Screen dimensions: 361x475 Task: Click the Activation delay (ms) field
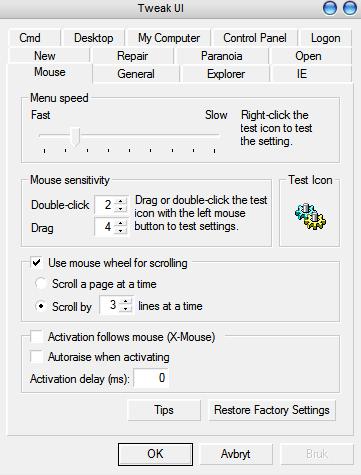tap(151, 378)
